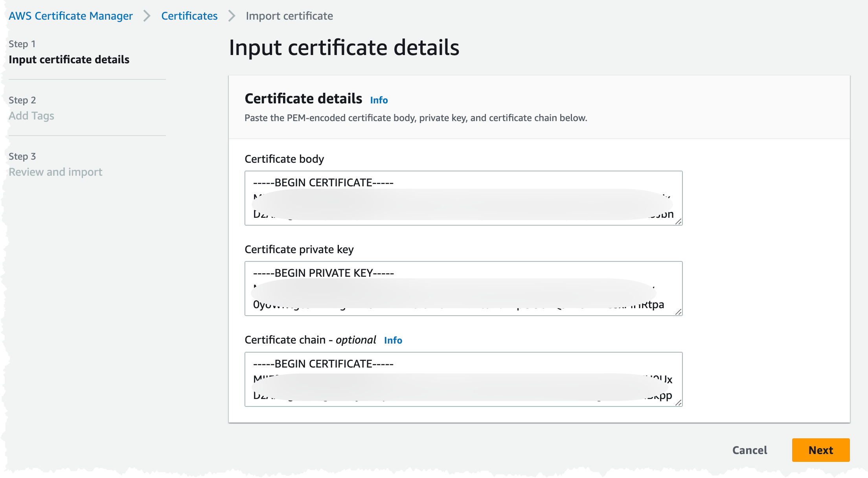Click the breadcrumb chevron after Certificates
Viewport: 868px width, 478px height.
[232, 16]
